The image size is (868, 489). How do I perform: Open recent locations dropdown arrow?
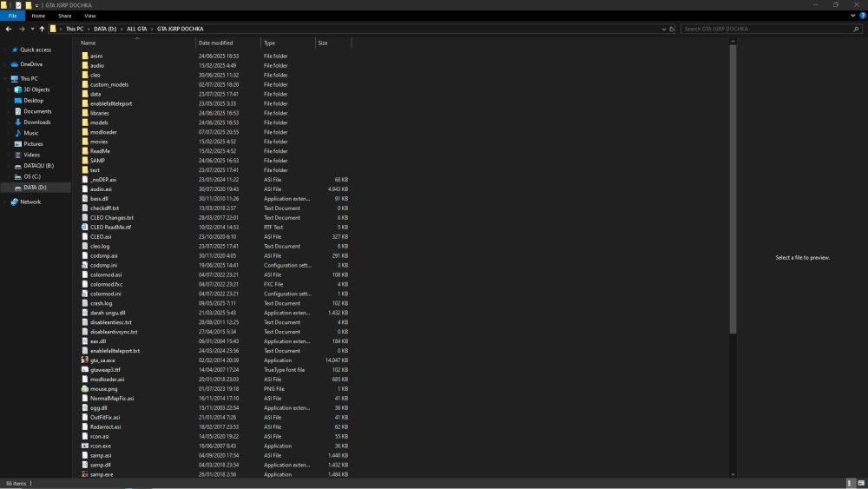pyautogui.click(x=32, y=29)
